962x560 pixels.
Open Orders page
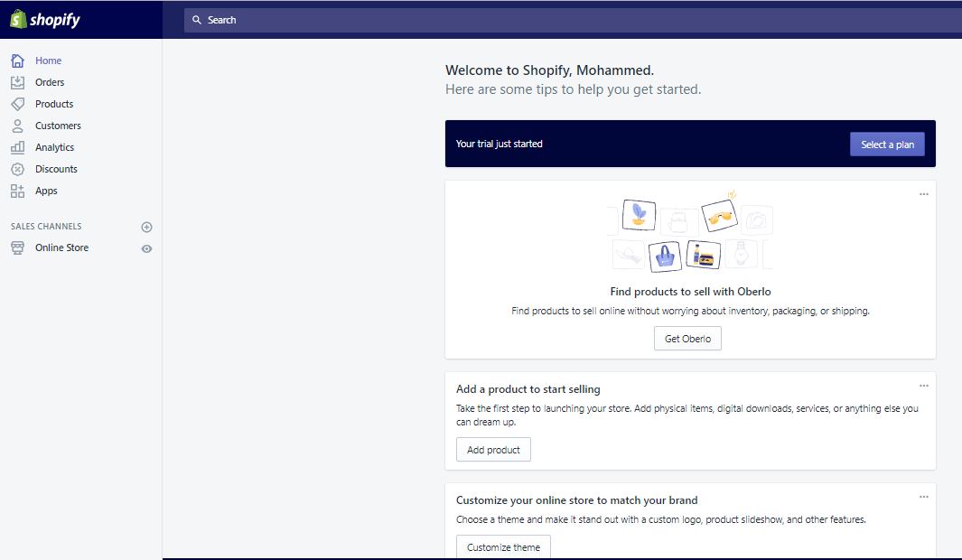tap(50, 82)
